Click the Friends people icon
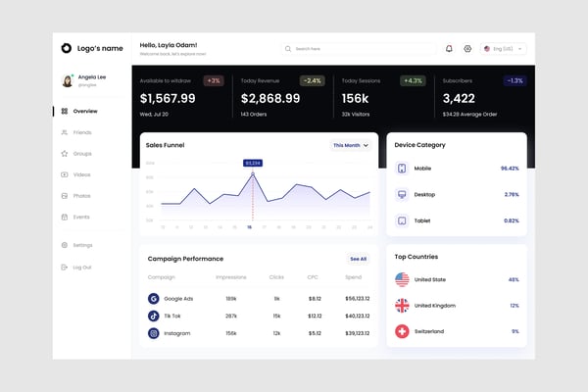The width and height of the screenshot is (588, 392). (65, 132)
